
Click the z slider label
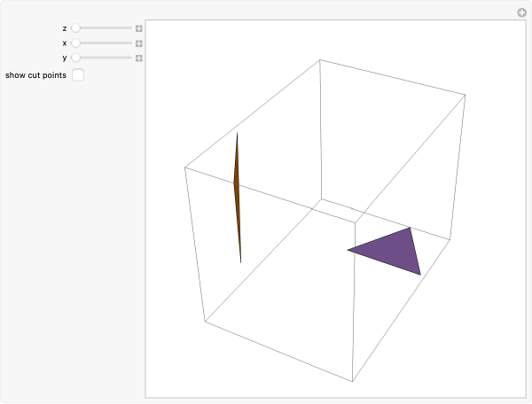65,28
